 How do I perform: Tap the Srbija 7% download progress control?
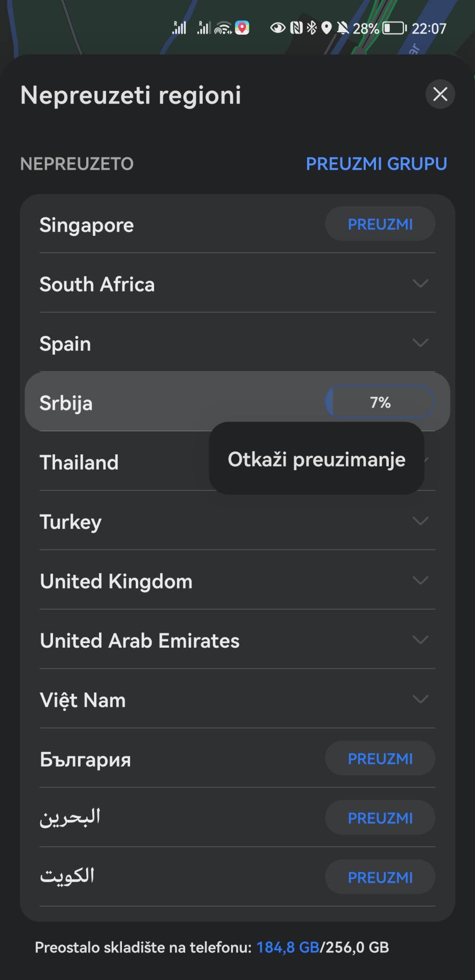380,402
